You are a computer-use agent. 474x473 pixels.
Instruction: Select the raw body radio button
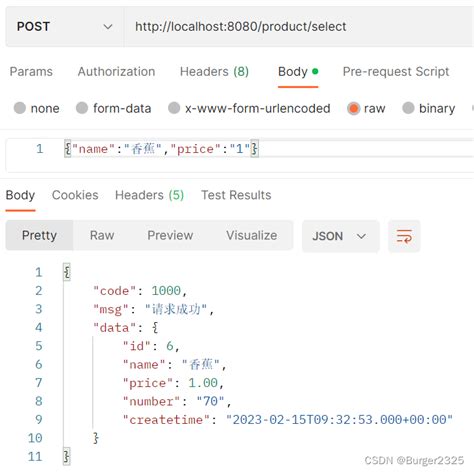tap(353, 108)
